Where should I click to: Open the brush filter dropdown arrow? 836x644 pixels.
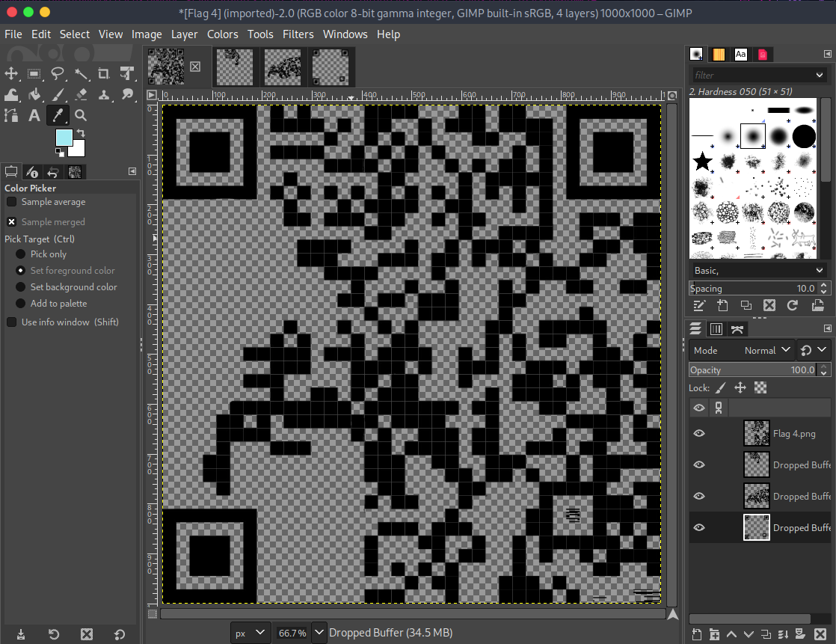coord(820,75)
